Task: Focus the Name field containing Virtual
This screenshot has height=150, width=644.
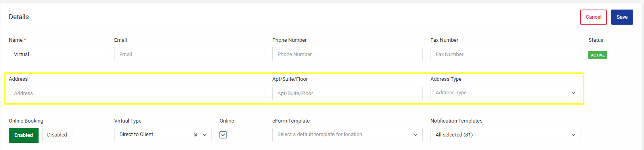Action: [57, 54]
